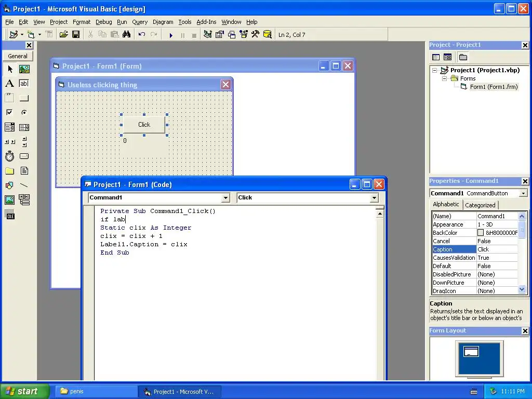Switch to the Categorized properties tab
Image resolution: width=532 pixels, height=399 pixels.
pyautogui.click(x=480, y=205)
